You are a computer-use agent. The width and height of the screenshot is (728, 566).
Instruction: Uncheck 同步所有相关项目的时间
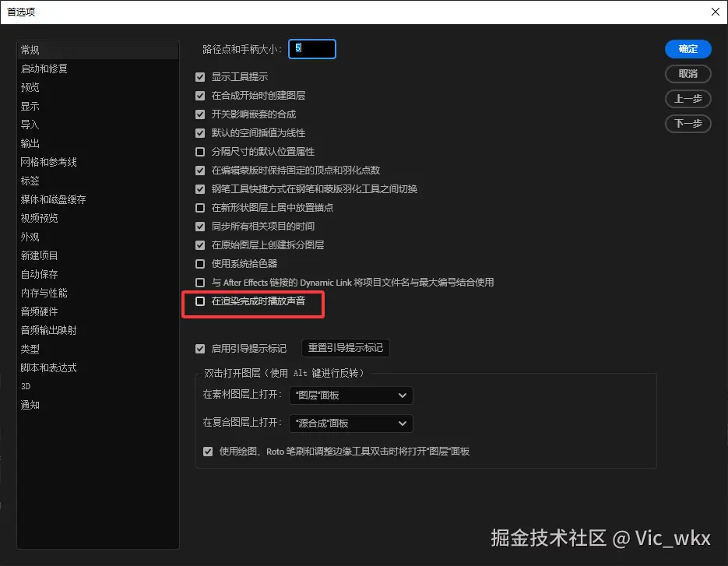[200, 227]
